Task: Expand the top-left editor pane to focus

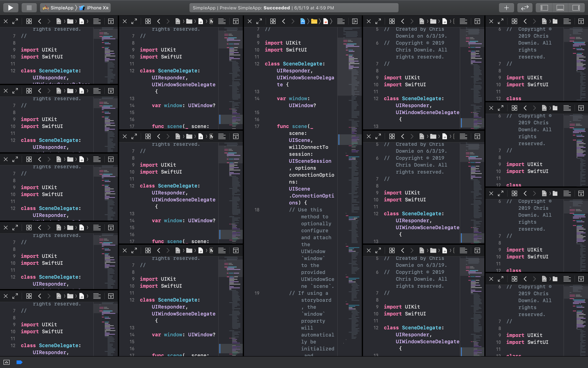Action: pyautogui.click(x=15, y=21)
